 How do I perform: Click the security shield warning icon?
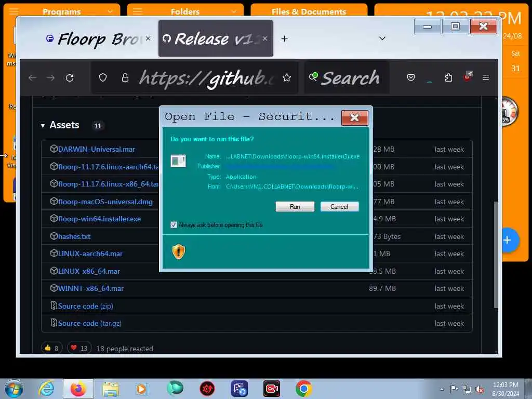[x=179, y=252]
